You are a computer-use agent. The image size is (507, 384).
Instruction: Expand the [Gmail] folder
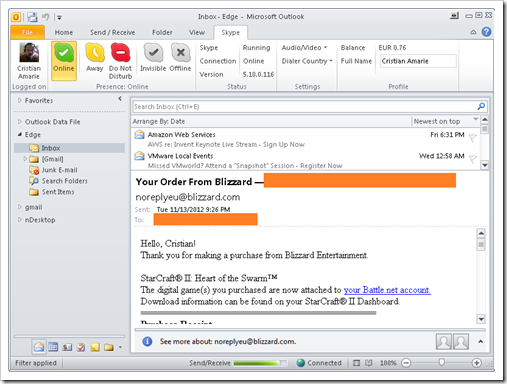pos(25,159)
